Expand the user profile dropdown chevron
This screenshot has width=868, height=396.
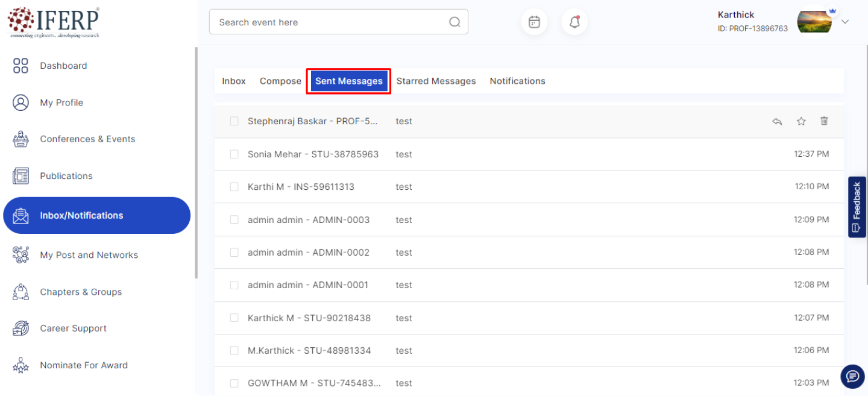845,22
